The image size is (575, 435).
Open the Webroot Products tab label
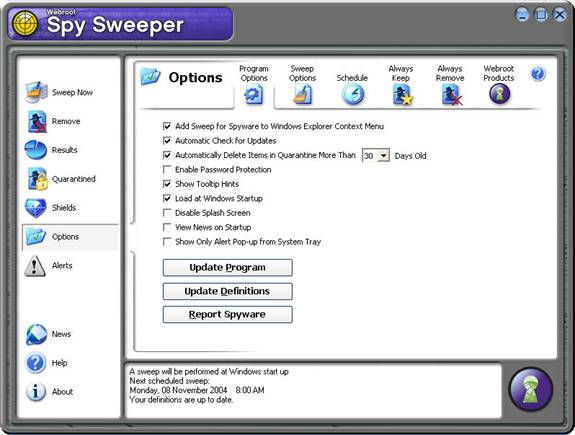499,73
